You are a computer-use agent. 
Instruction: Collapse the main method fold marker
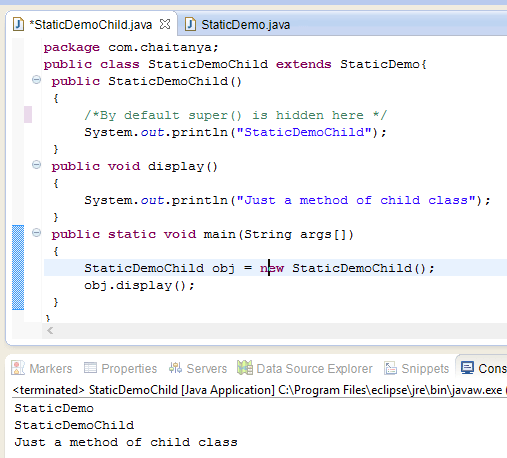click(x=36, y=233)
